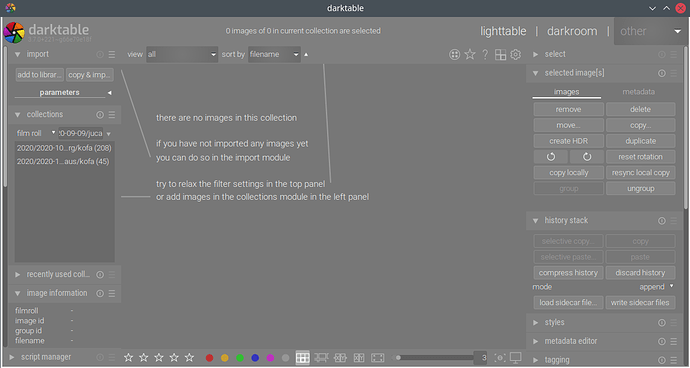Set two-star rating in bottom bar
This screenshot has height=368, width=690.
pos(143,357)
